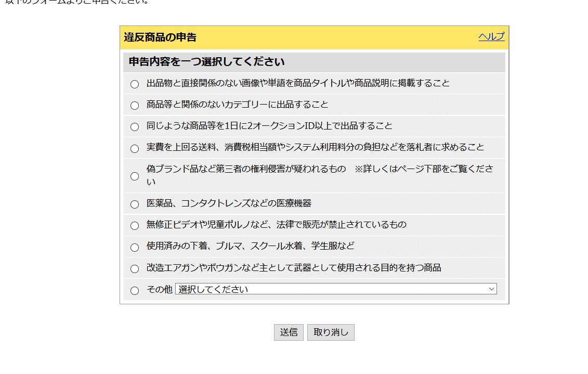Select radio for unrelated images or words in title
Screen dimensions: 588x374
tap(135, 84)
